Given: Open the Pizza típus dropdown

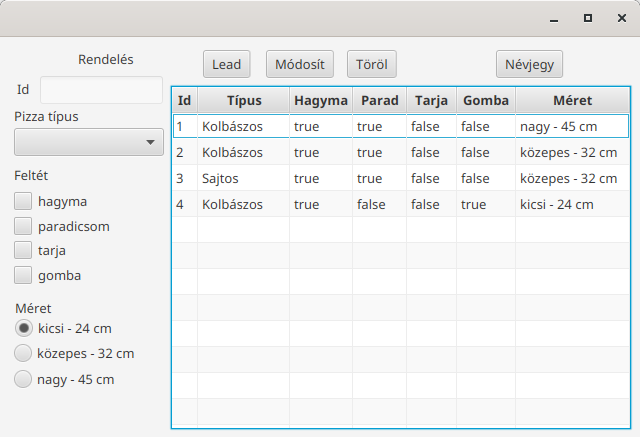Looking at the screenshot, I should [89, 142].
